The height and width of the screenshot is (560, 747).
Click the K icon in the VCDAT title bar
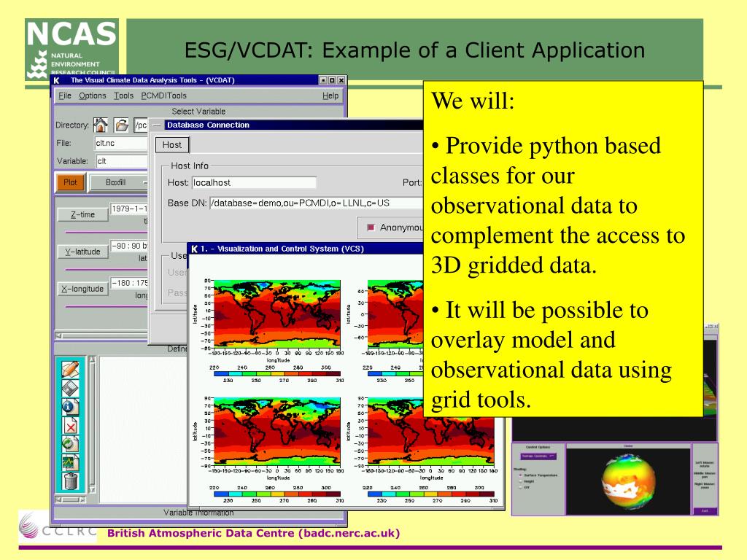[57, 80]
